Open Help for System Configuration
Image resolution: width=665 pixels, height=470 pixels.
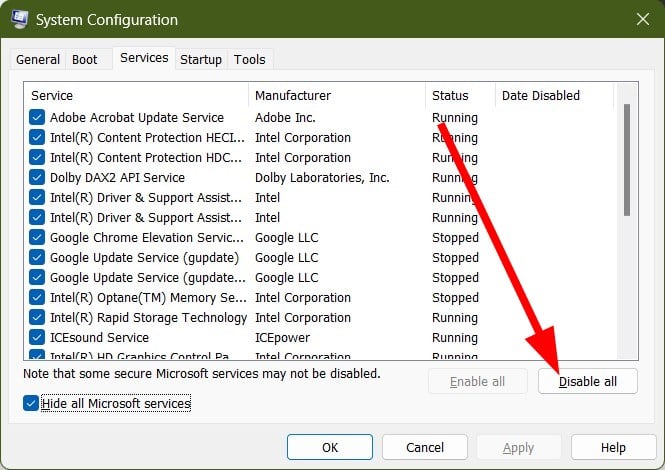613,447
